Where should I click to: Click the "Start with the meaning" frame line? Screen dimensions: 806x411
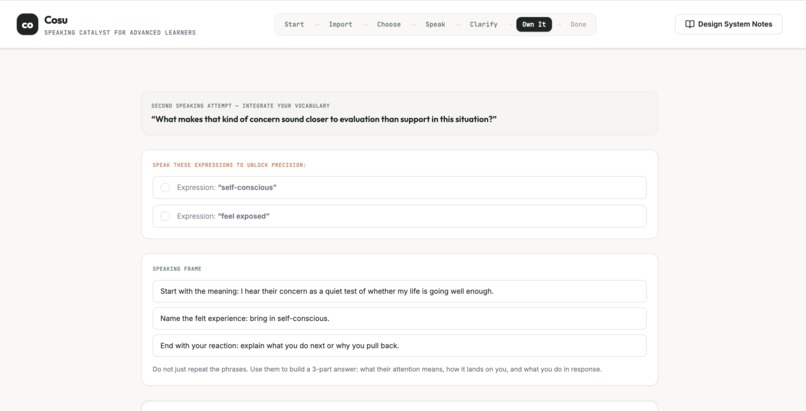pos(399,291)
